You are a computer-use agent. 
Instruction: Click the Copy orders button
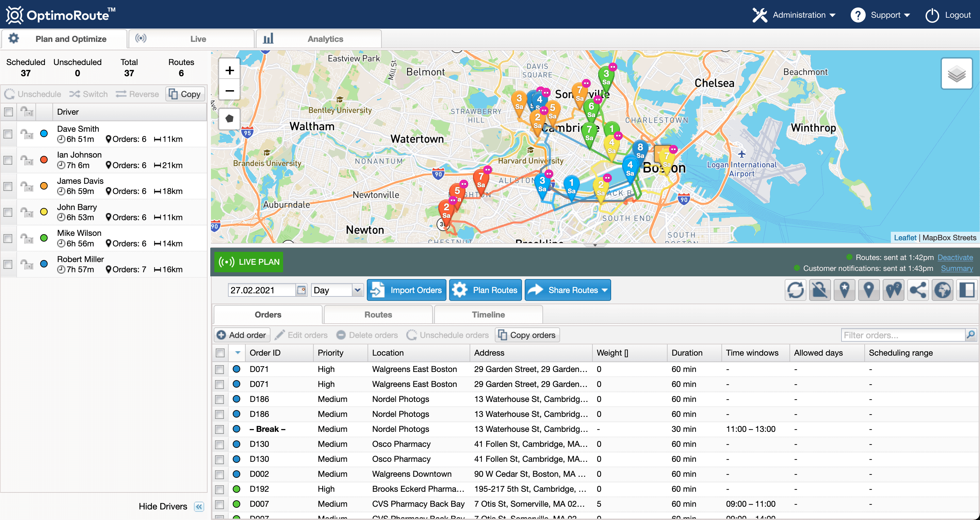click(x=527, y=335)
